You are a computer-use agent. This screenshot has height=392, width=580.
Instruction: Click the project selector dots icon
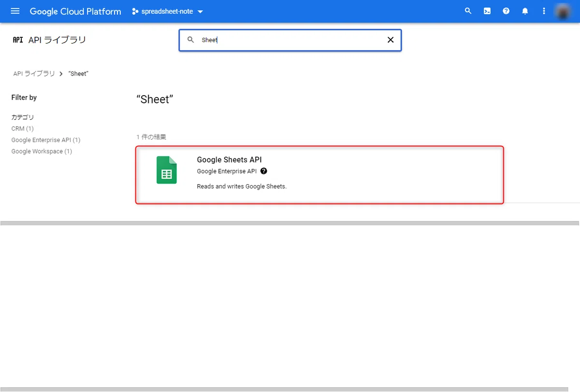pos(135,11)
